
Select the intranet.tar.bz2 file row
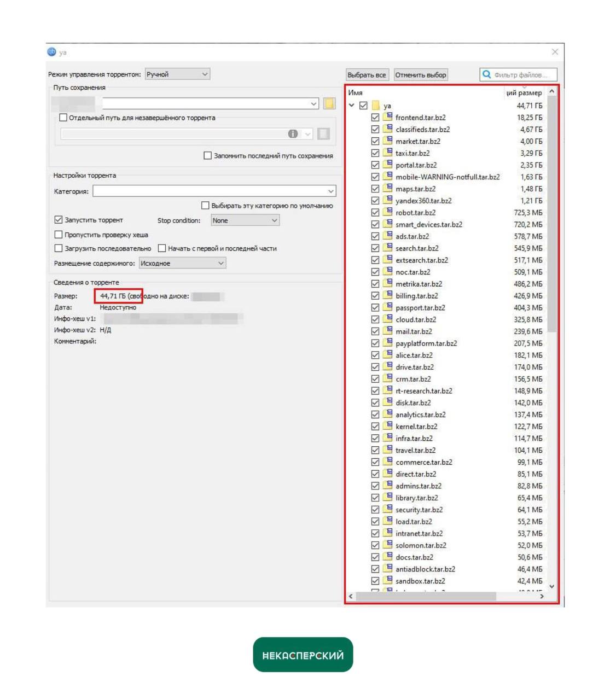pos(446,533)
